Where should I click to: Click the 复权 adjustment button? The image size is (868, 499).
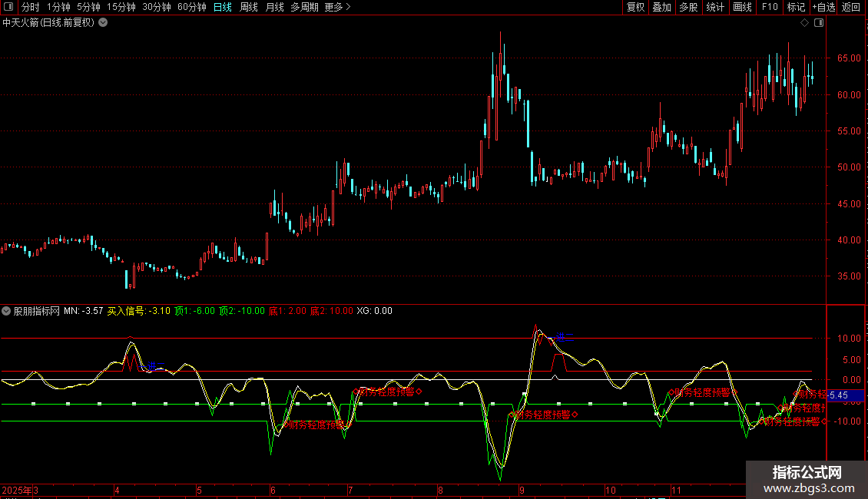tap(635, 7)
